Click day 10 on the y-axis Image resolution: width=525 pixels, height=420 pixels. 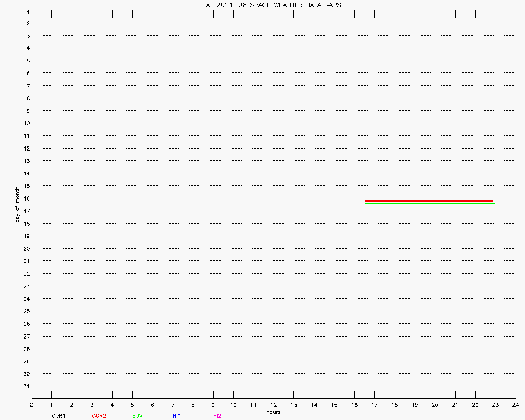pos(26,123)
